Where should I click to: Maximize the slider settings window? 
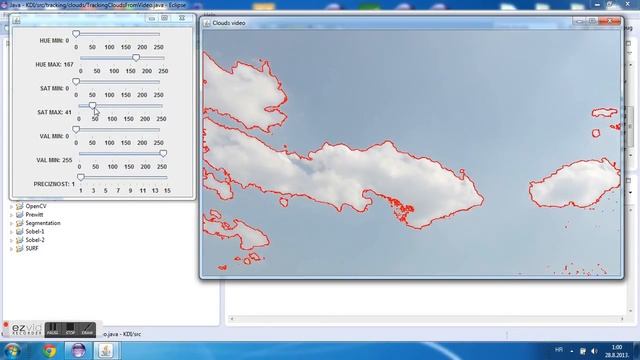coord(164,18)
